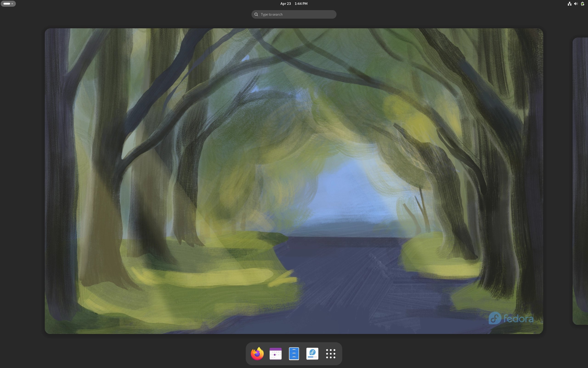Focus the 'Type to search' field
The width and height of the screenshot is (588, 368).
click(294, 14)
